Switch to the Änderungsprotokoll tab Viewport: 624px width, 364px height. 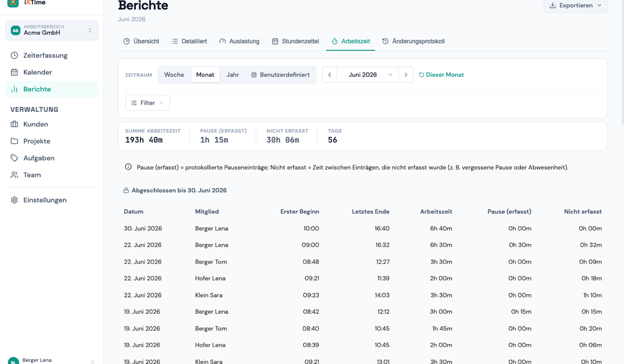413,41
